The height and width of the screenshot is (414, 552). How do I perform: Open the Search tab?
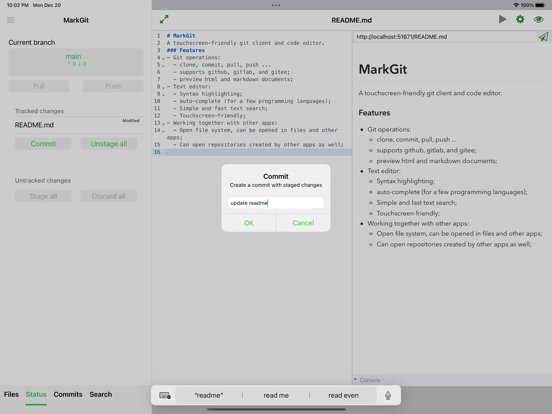[101, 394]
